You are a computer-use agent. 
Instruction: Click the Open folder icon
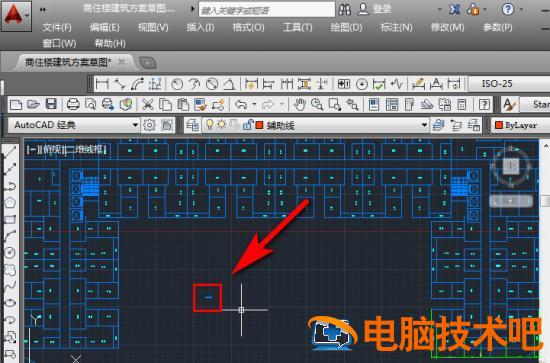(x=33, y=104)
